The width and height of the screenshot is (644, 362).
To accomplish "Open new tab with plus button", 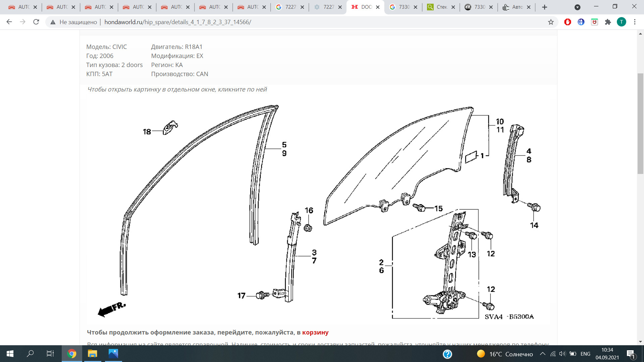I will pyautogui.click(x=545, y=7).
